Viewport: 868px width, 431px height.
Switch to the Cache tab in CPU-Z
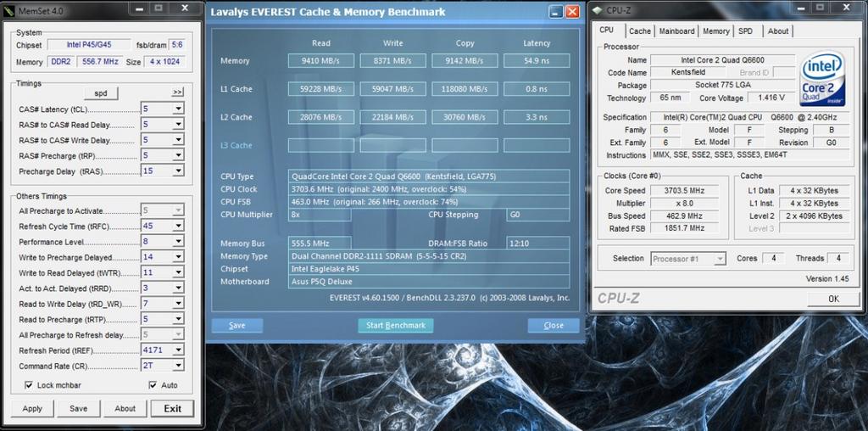640,31
